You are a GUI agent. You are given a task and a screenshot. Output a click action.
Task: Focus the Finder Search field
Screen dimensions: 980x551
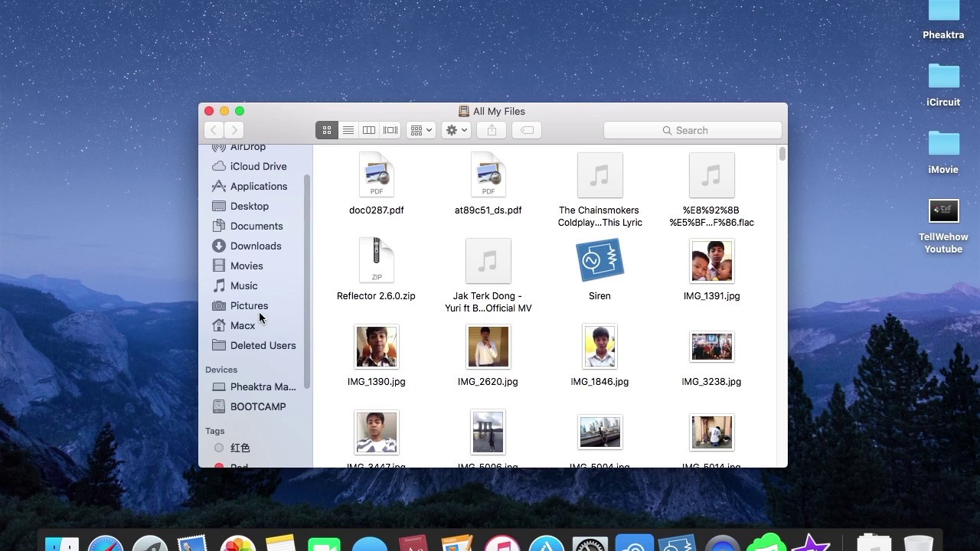[x=692, y=130]
